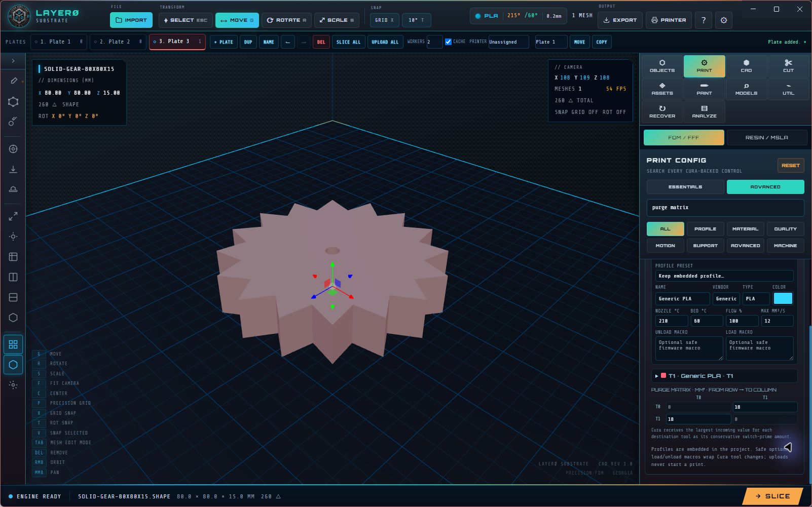Screen dimensions: 812x507
Task: Select the polygon mesh tool in sidebar
Action: (13, 102)
